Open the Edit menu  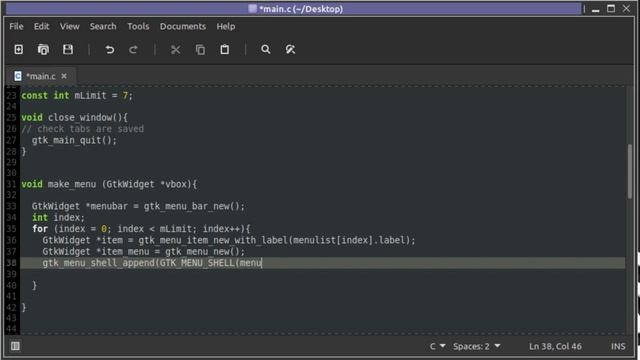pos(41,27)
